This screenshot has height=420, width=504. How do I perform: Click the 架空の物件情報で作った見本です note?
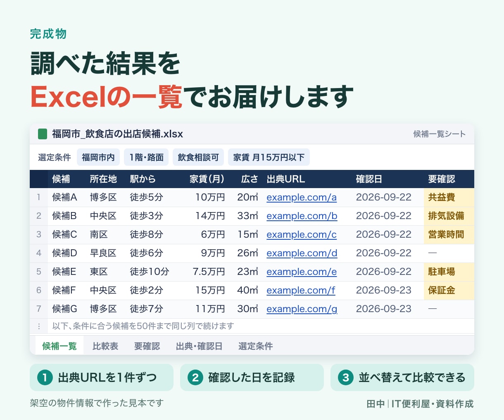pyautogui.click(x=97, y=403)
